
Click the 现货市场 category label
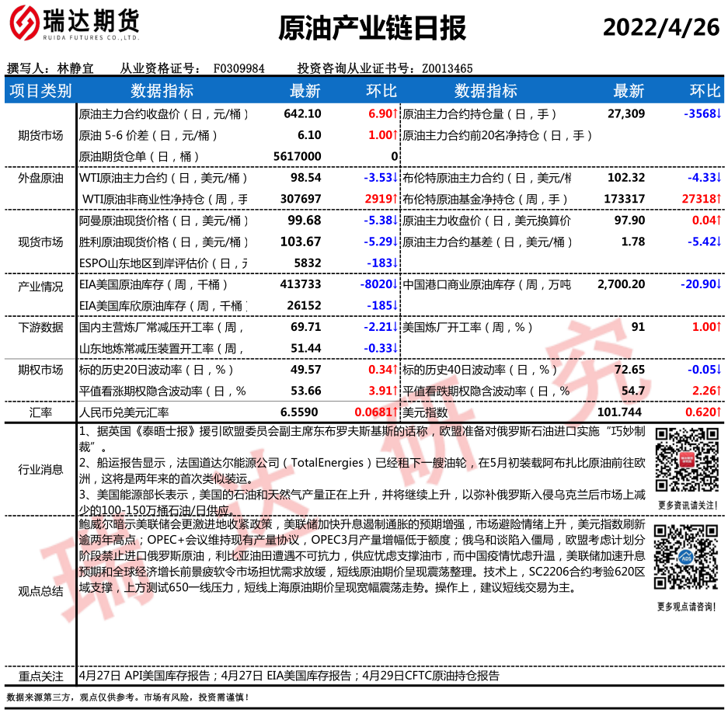click(40, 242)
